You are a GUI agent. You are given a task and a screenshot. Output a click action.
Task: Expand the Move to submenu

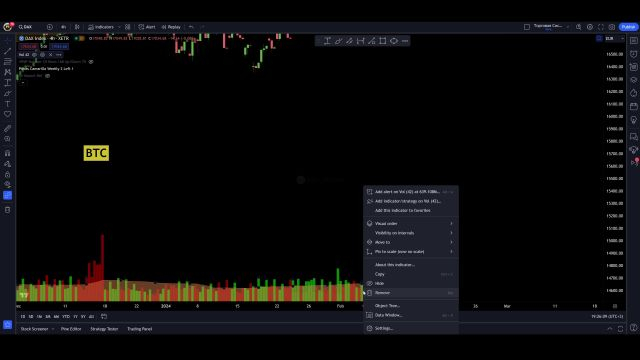411,242
